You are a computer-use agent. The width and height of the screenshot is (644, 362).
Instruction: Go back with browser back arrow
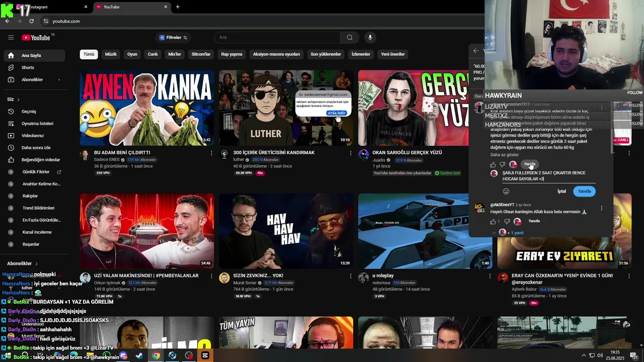(8, 21)
